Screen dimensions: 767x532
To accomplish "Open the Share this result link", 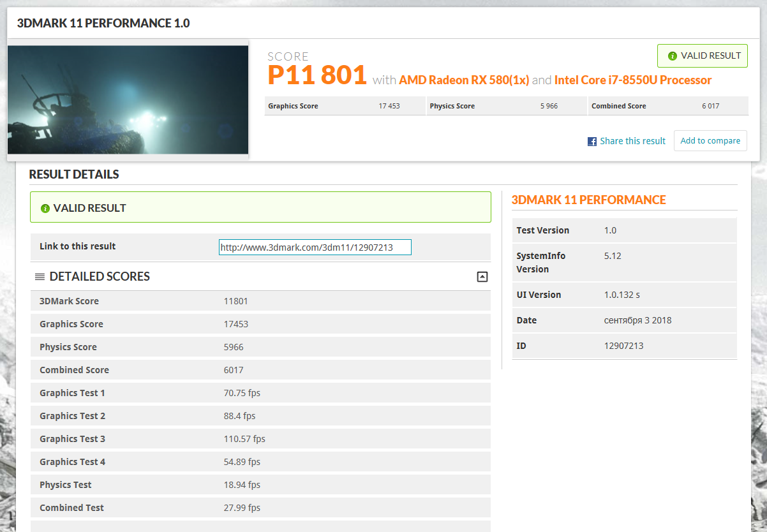I will pyautogui.click(x=632, y=141).
